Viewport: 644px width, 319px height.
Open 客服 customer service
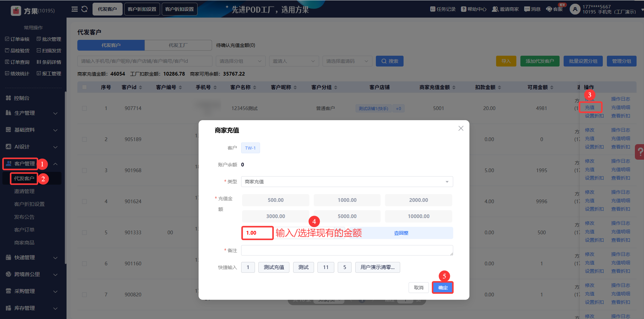pos(555,9)
